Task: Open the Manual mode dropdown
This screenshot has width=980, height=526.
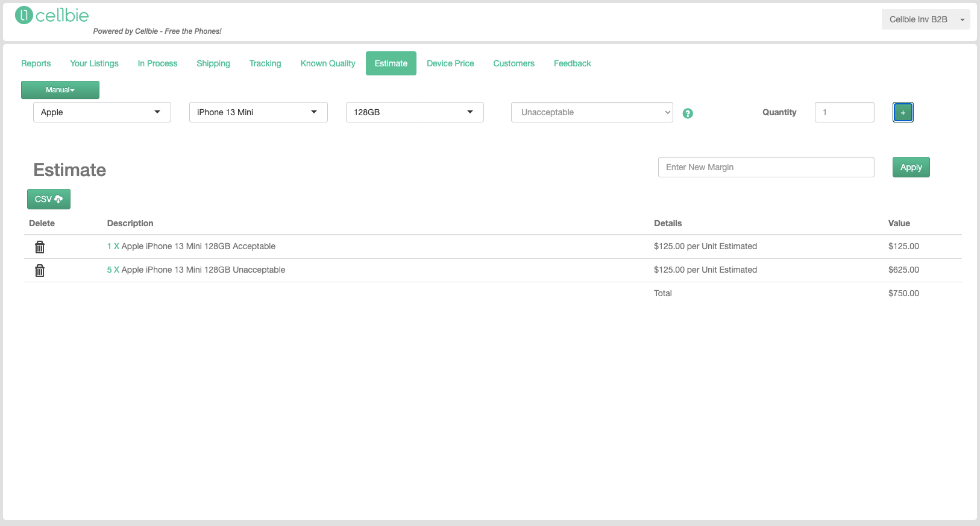Action: point(60,90)
